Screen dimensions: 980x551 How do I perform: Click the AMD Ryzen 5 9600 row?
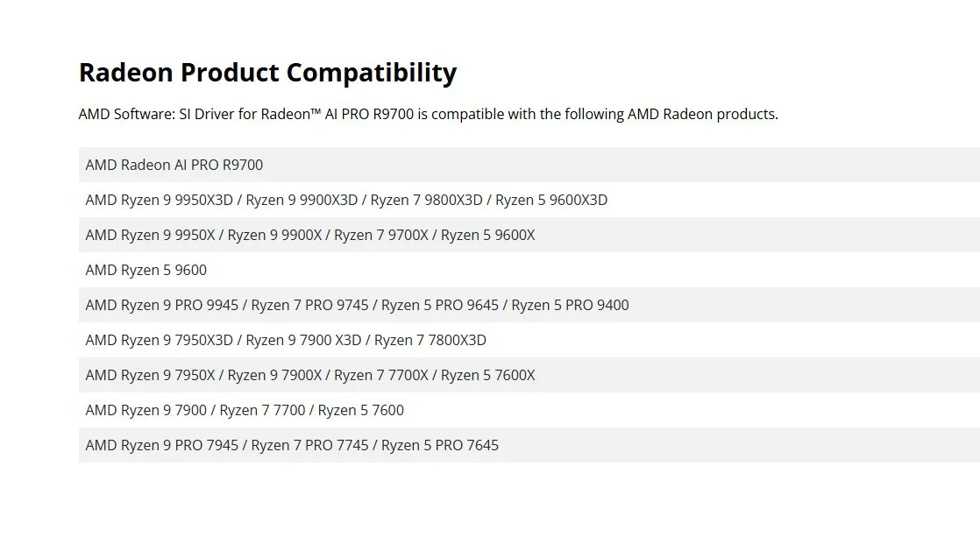(529, 270)
